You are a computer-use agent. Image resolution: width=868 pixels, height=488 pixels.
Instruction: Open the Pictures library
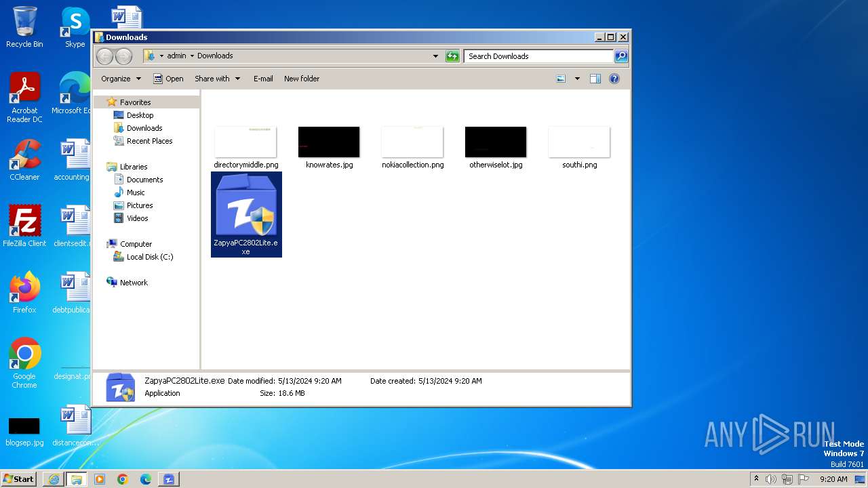pos(140,205)
